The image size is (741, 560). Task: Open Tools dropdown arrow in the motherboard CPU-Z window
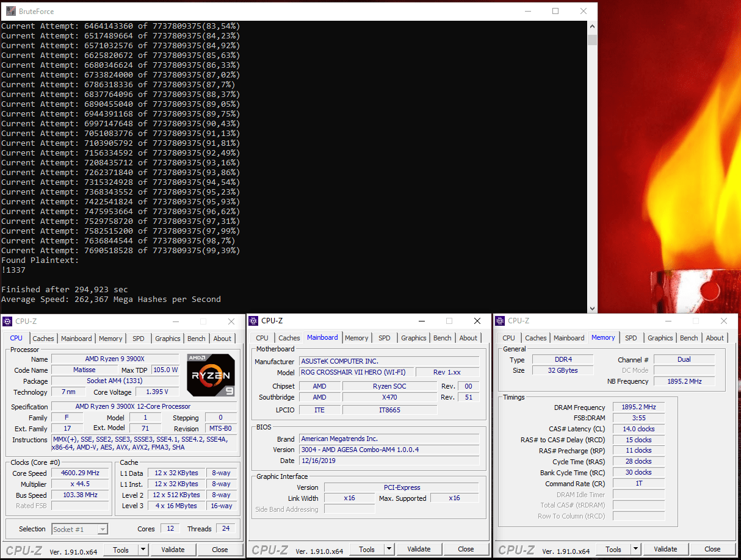tap(389, 549)
